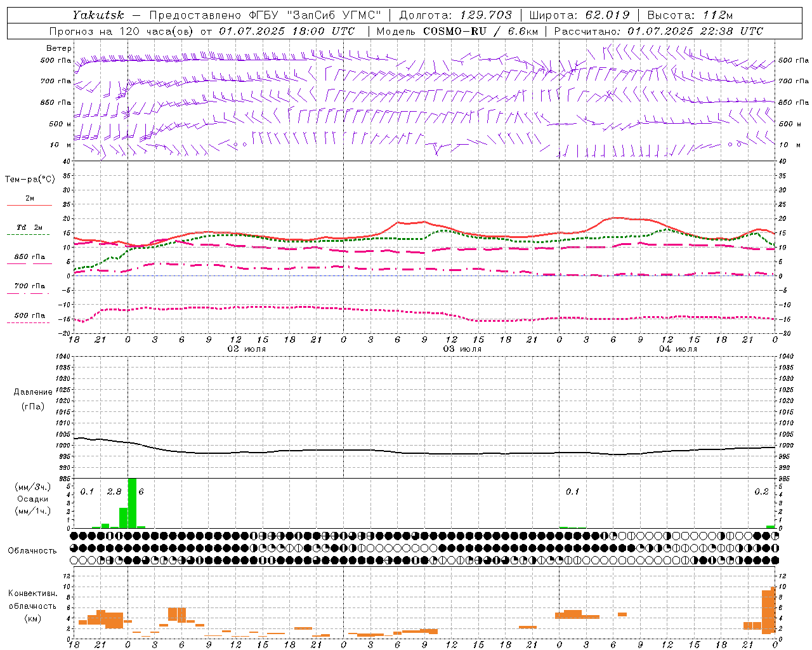Click the Рассчитано: 01.07.2025 22:38 UTC timestamp
The image size is (812, 650).
[658, 31]
